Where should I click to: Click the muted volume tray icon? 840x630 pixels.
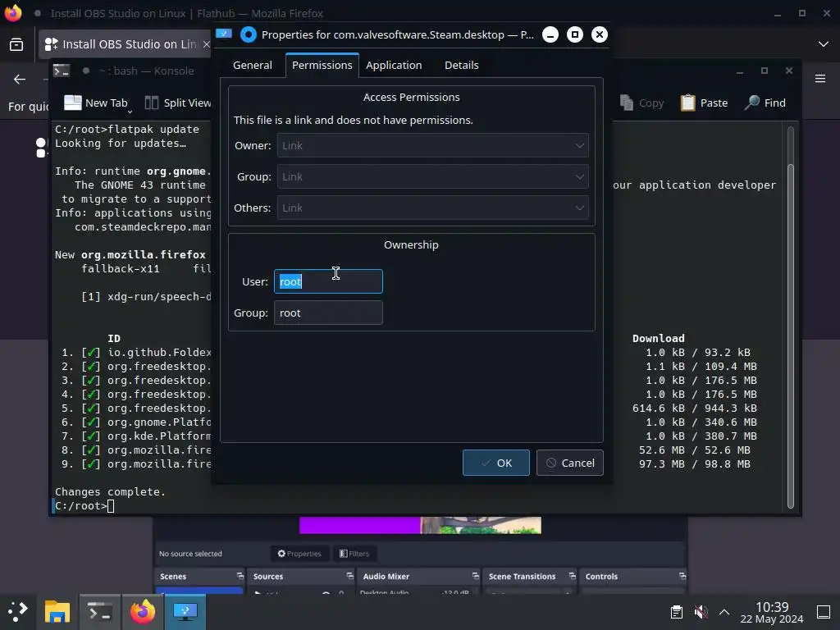(x=701, y=612)
